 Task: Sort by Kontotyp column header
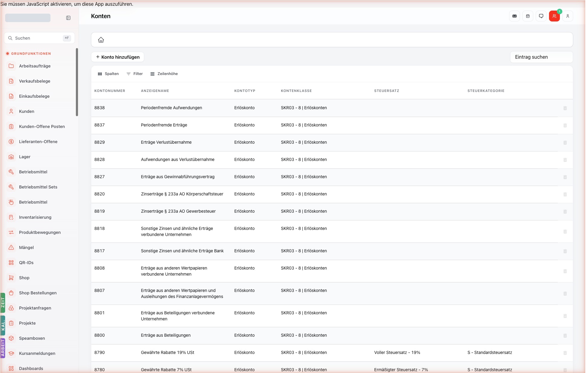[x=245, y=91]
